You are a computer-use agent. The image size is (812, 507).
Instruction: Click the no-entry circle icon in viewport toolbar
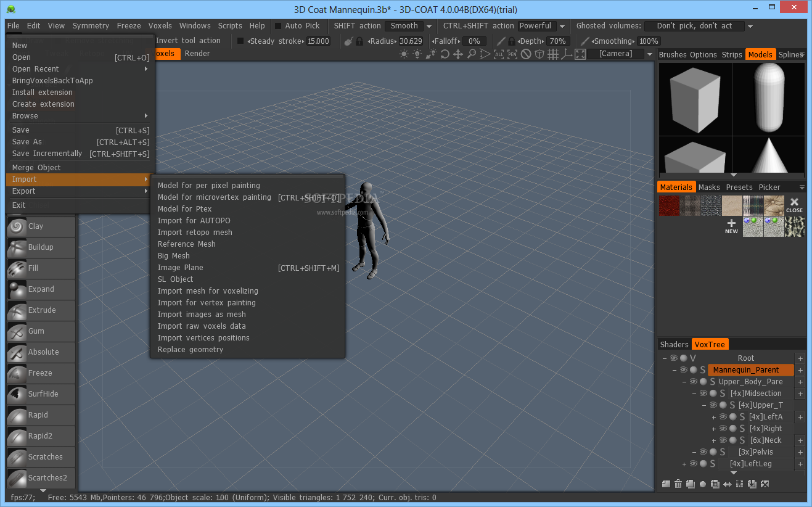click(x=526, y=54)
